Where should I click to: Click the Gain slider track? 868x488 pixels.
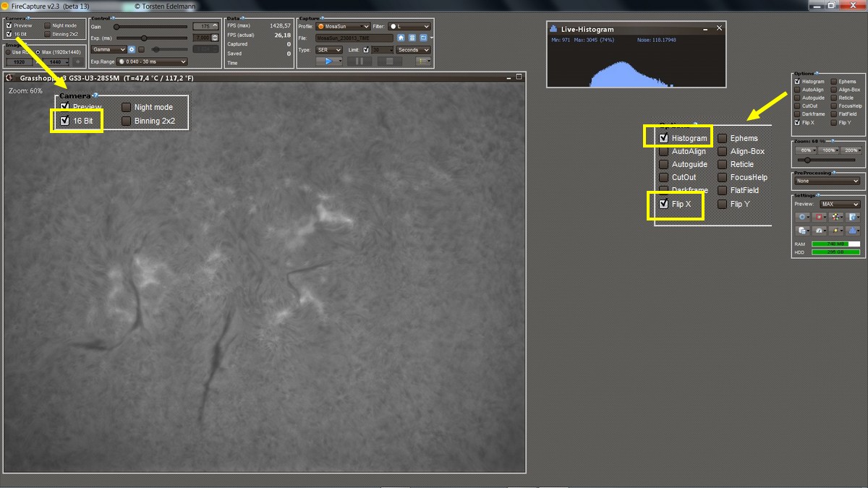coord(150,27)
